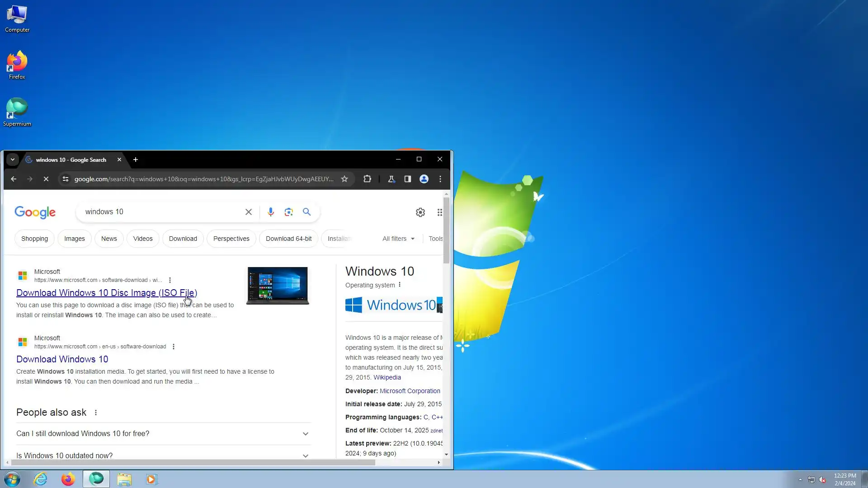Screen dimensions: 868x488
Task: Expand 'Can I still download Windows 10' question
Action: pos(306,434)
